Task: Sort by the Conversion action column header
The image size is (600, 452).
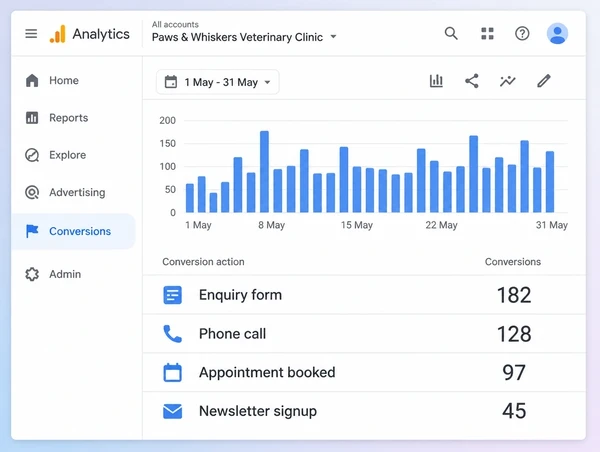Action: [203, 262]
